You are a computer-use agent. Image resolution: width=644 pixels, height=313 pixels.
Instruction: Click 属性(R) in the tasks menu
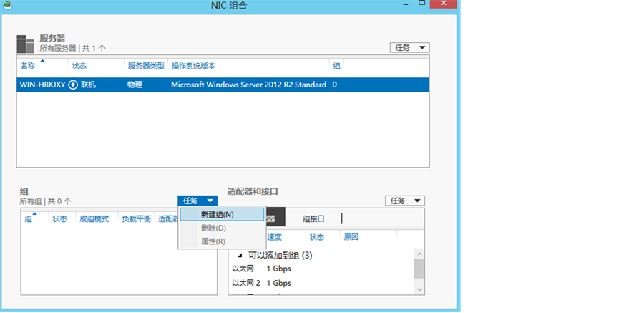(213, 241)
